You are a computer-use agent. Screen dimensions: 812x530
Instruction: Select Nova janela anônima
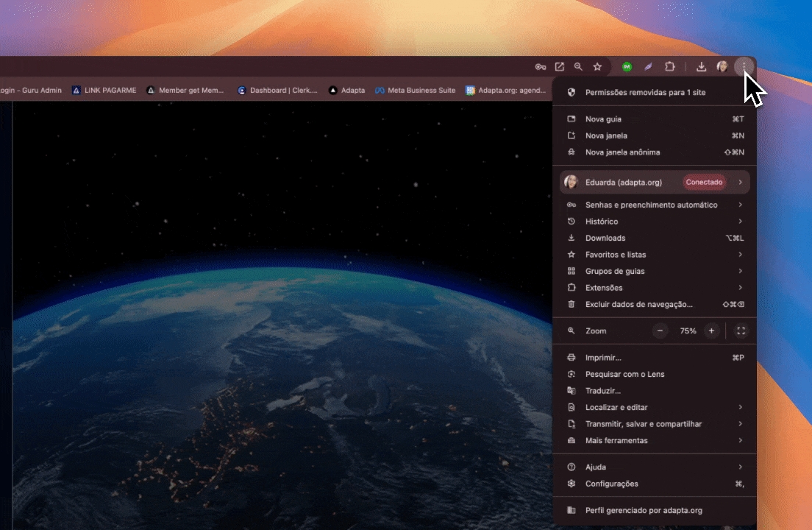tap(622, 152)
